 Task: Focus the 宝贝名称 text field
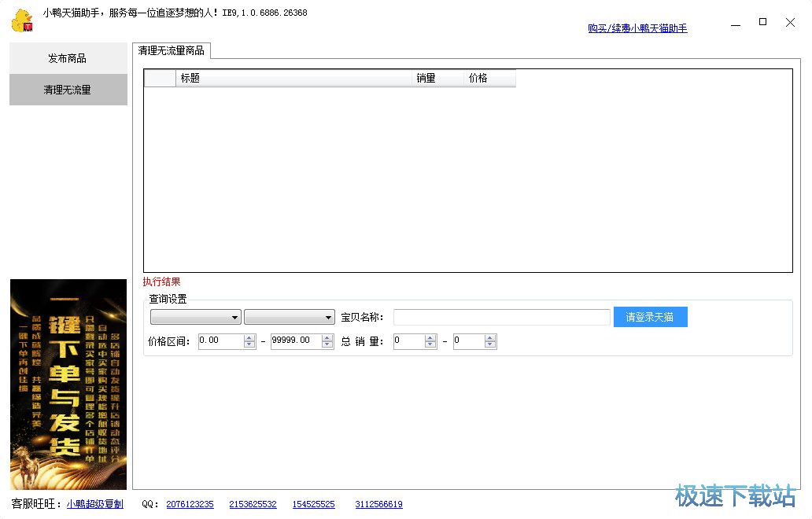pos(501,317)
